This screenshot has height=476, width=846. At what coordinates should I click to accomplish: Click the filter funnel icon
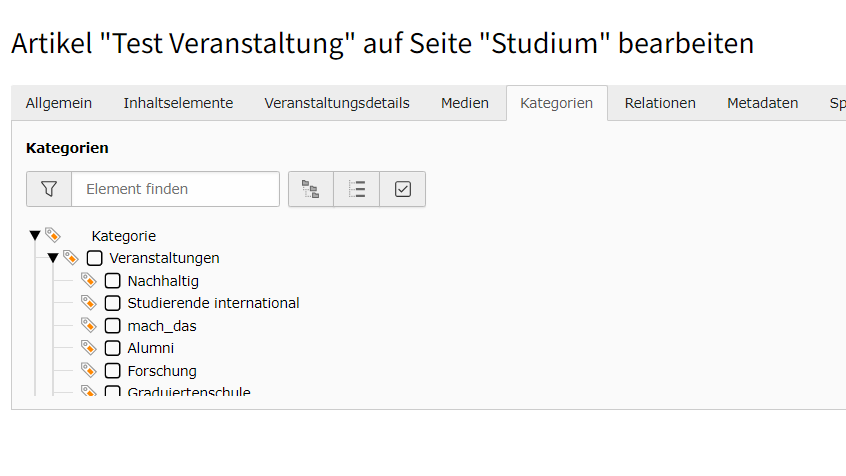click(x=49, y=189)
